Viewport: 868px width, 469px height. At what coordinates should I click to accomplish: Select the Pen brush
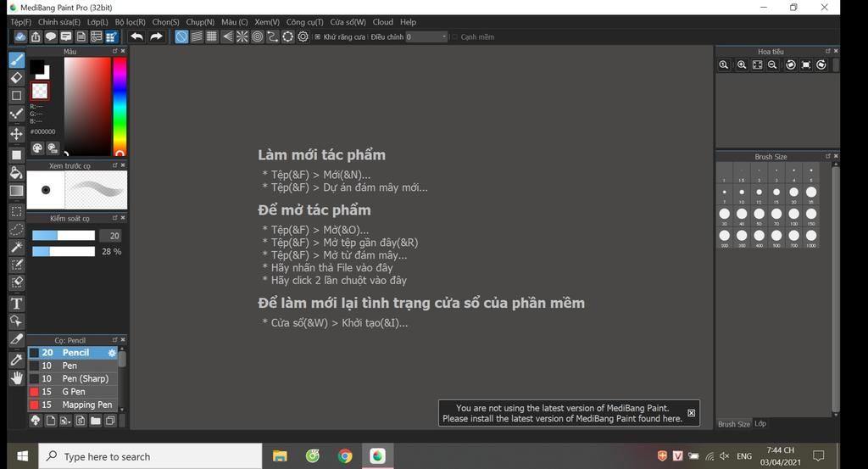coord(73,366)
